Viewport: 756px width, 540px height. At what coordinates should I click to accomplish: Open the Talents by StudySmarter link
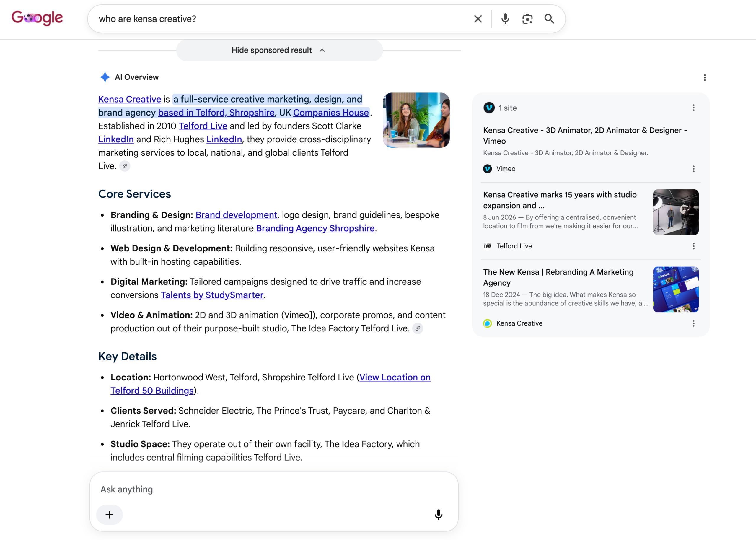(x=212, y=295)
